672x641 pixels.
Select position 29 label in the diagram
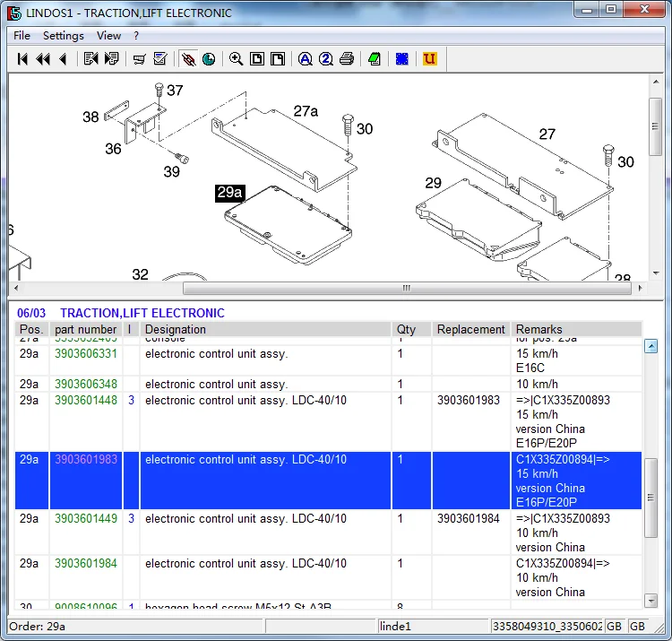(x=434, y=183)
